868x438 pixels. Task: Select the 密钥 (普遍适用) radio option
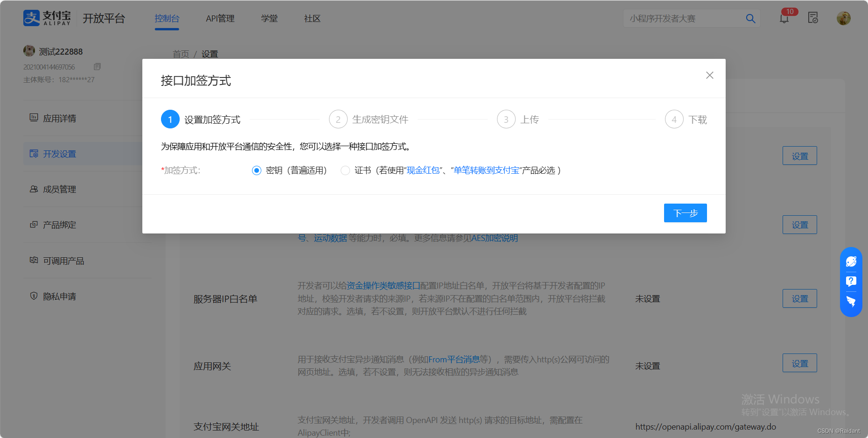tap(256, 170)
